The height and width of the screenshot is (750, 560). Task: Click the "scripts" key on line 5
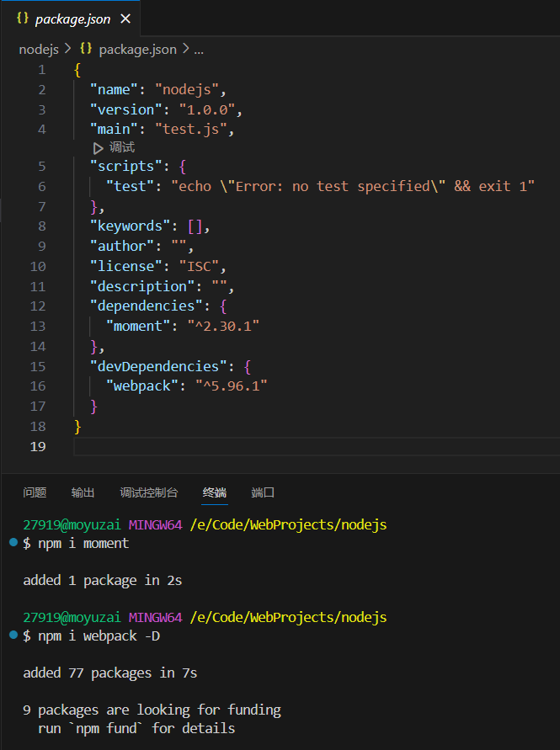point(125,167)
